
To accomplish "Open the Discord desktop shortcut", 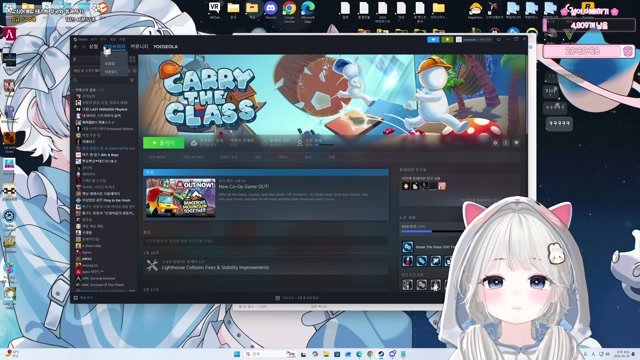I will 271,10.
